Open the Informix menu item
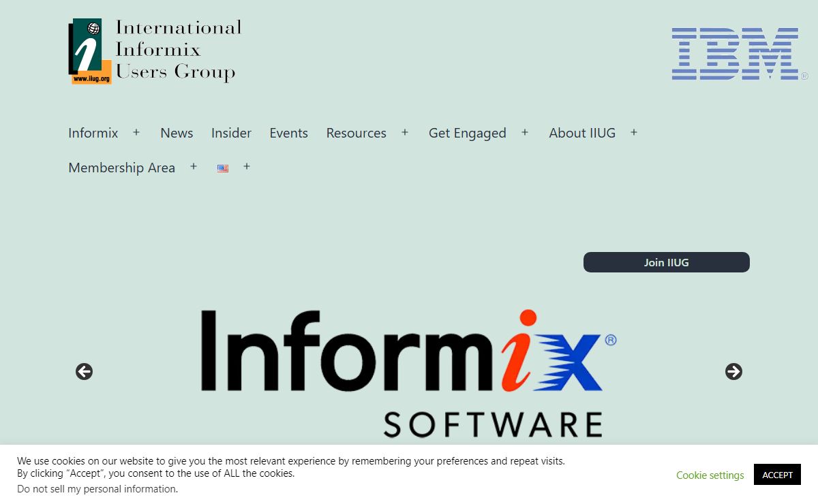The height and width of the screenshot is (504, 818). point(93,133)
